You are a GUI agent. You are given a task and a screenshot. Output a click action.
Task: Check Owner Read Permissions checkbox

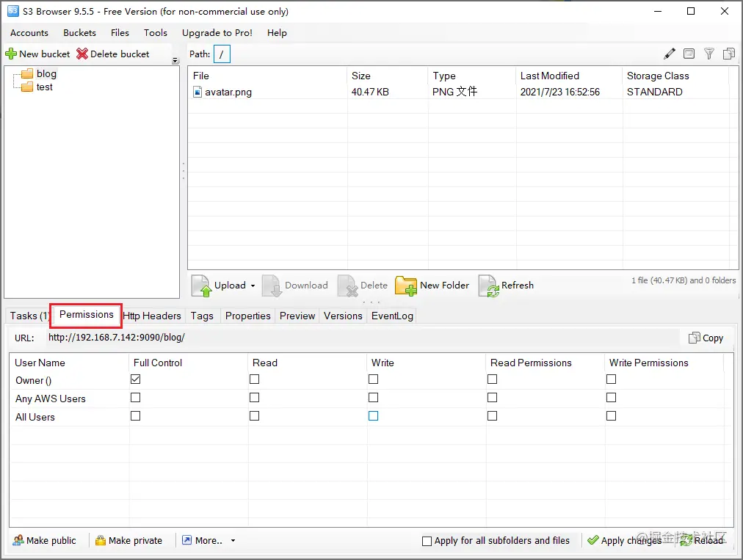493,379
